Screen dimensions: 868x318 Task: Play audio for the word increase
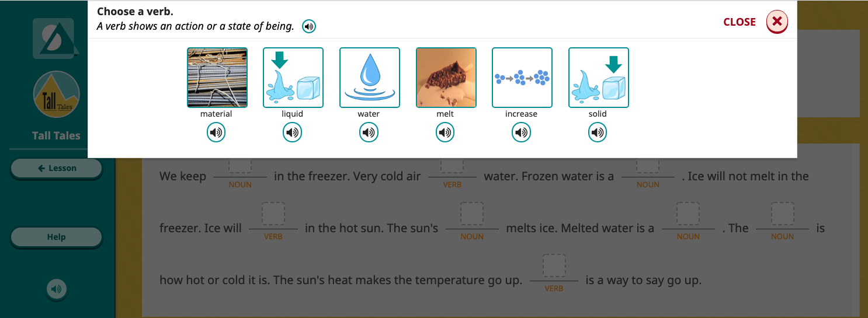pos(521,133)
